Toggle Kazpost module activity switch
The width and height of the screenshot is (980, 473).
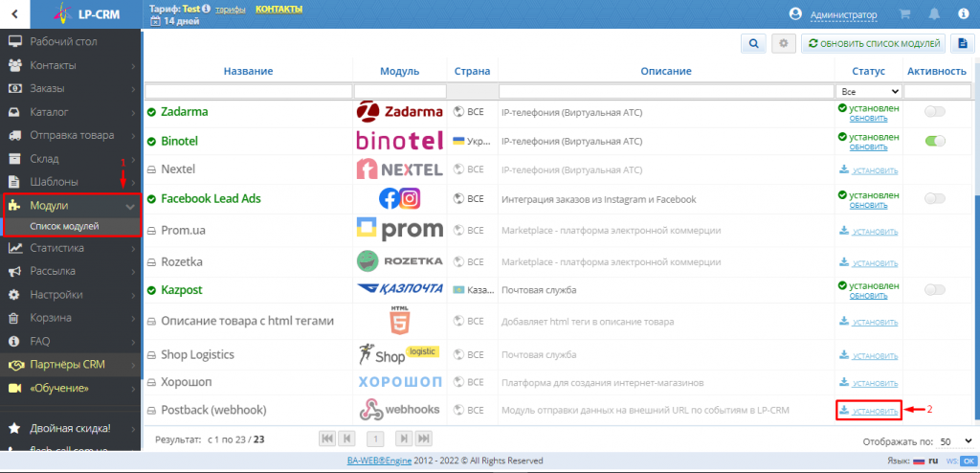(x=935, y=290)
